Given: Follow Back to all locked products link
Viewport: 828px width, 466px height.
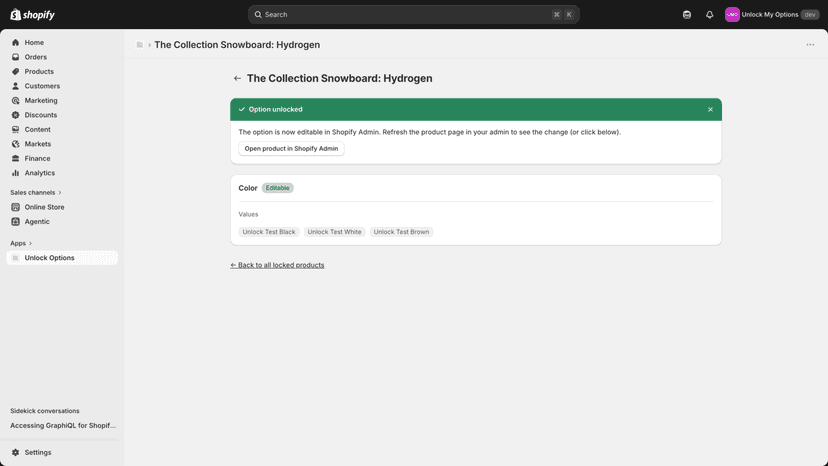Looking at the screenshot, I should tap(277, 265).
